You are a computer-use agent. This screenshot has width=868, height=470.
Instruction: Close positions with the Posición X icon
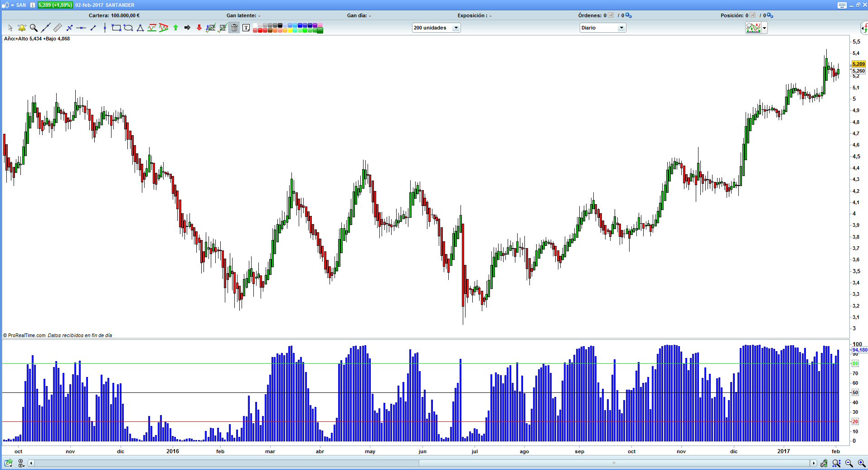pyautogui.click(x=752, y=15)
